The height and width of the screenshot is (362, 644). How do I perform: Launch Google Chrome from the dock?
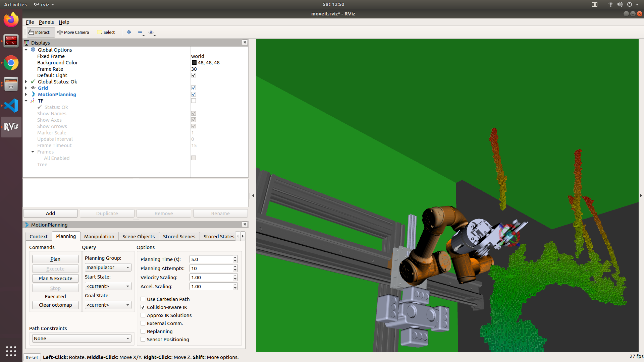coord(11,63)
